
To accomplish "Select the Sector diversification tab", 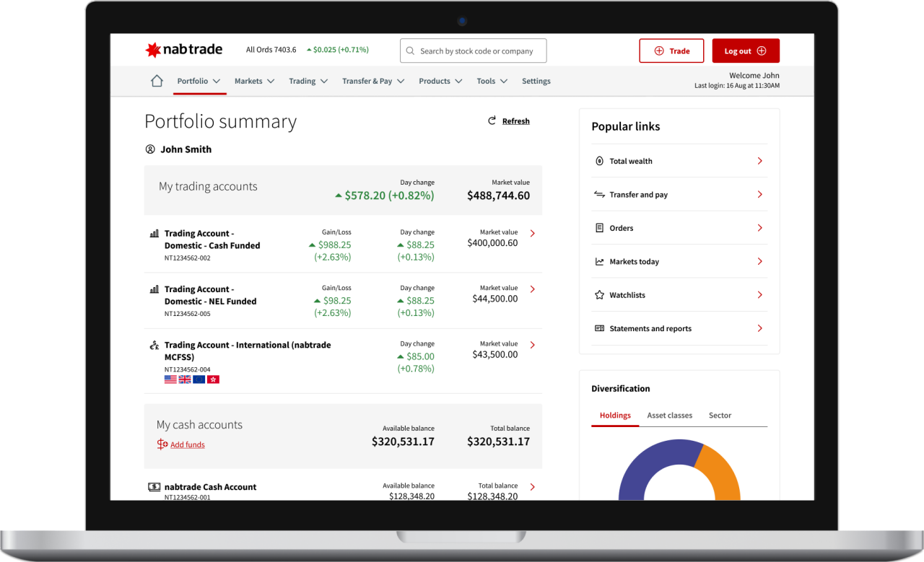I will (720, 416).
